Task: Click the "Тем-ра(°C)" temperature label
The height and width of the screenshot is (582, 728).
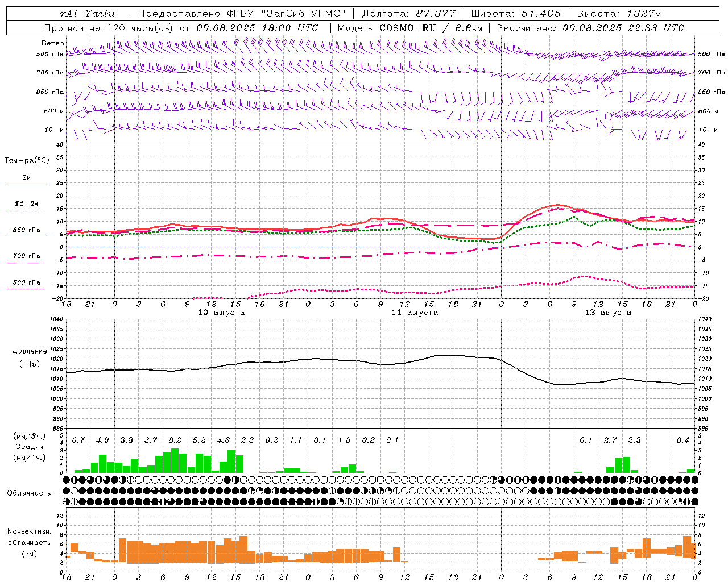Action: pos(27,161)
